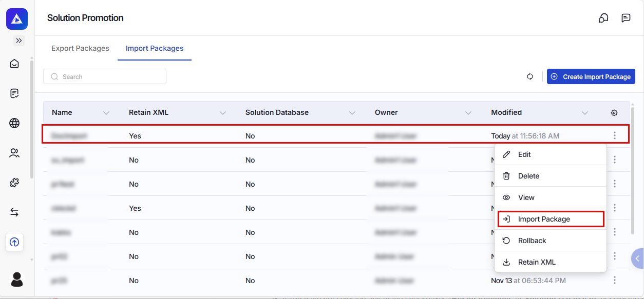Open the three-dot menu for the Nov 13 row
The height and width of the screenshot is (299, 644).
click(614, 281)
